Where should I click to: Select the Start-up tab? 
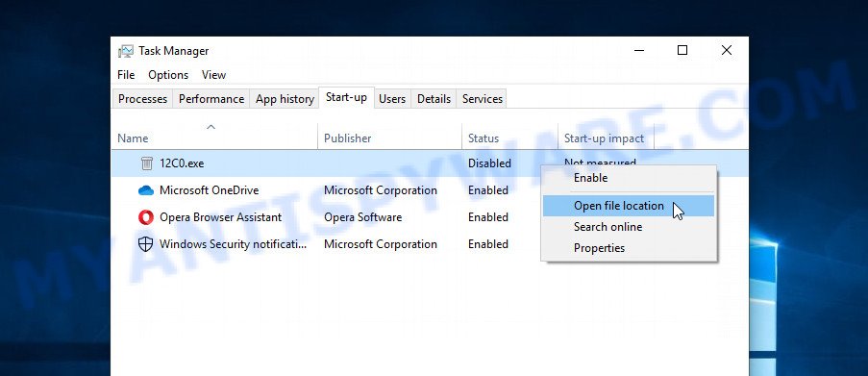pyautogui.click(x=347, y=97)
